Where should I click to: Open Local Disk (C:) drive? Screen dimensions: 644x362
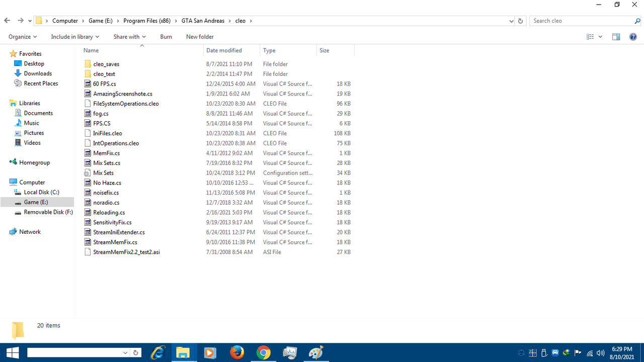(41, 192)
